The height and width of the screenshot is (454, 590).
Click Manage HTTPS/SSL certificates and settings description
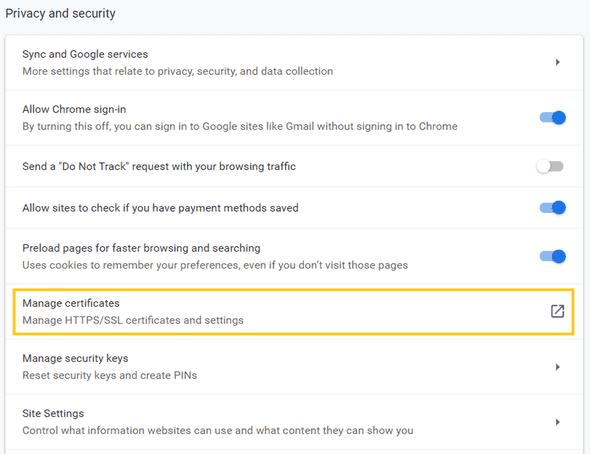coord(133,320)
